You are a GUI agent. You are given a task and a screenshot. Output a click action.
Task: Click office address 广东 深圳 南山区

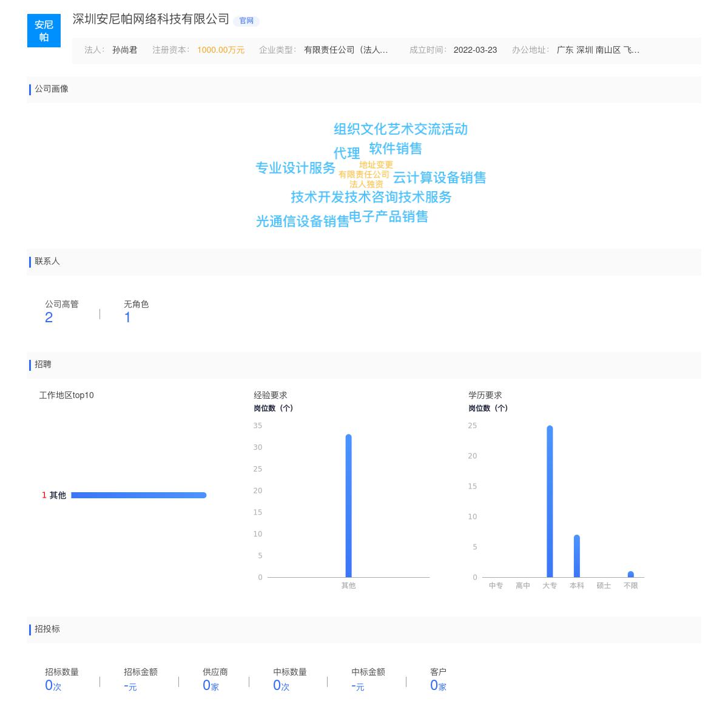click(598, 50)
